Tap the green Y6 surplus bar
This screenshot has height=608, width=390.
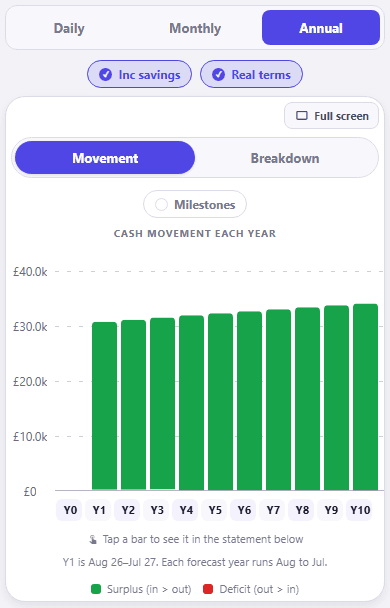[x=250, y=401]
